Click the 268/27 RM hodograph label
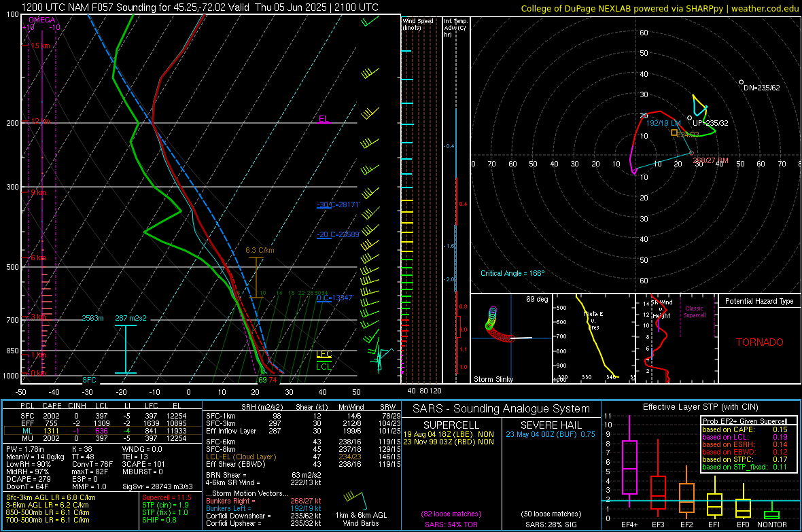Viewport: 802px width, 532px height. (710, 160)
